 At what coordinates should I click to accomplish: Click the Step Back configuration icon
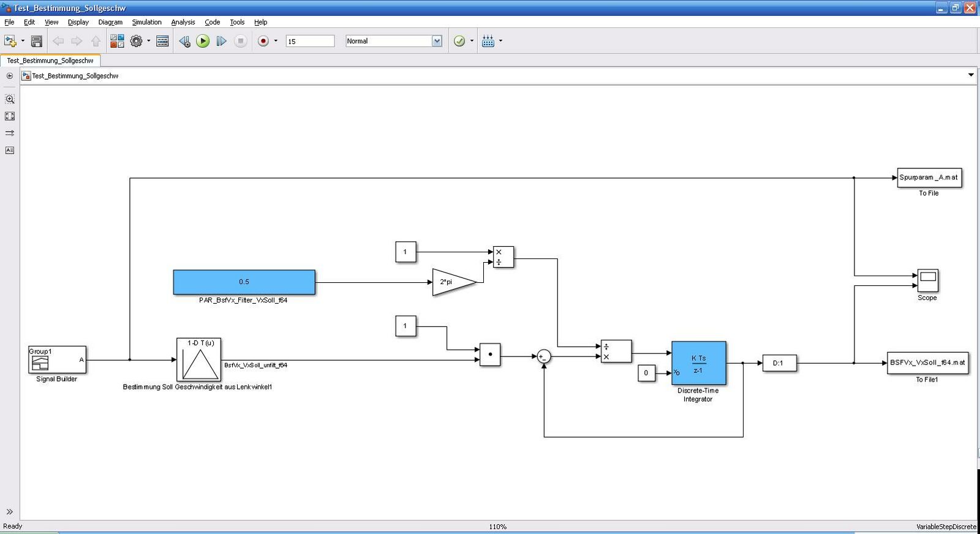(184, 41)
